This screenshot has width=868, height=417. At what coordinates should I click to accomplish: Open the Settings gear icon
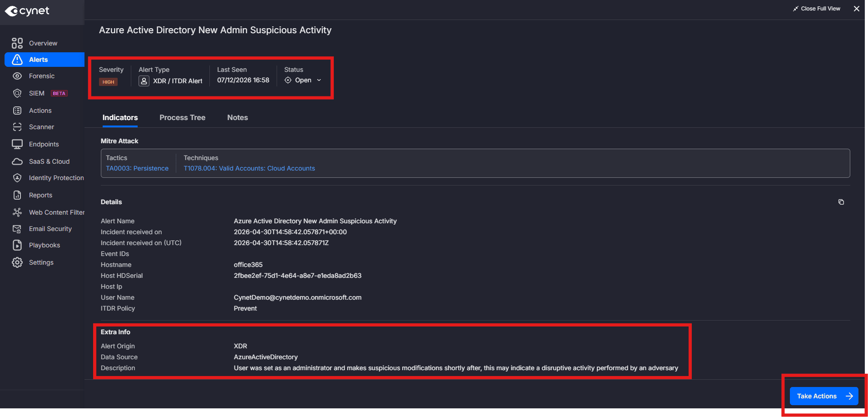[x=17, y=262]
